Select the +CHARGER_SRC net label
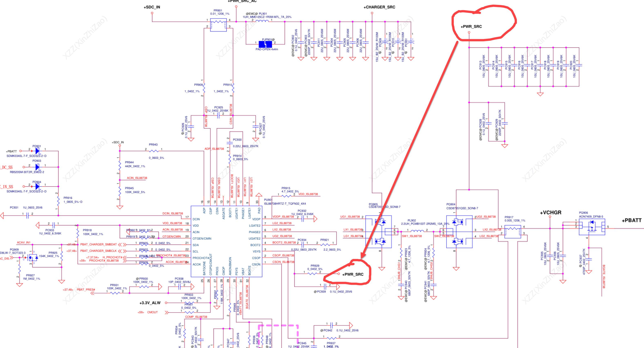 379,7
